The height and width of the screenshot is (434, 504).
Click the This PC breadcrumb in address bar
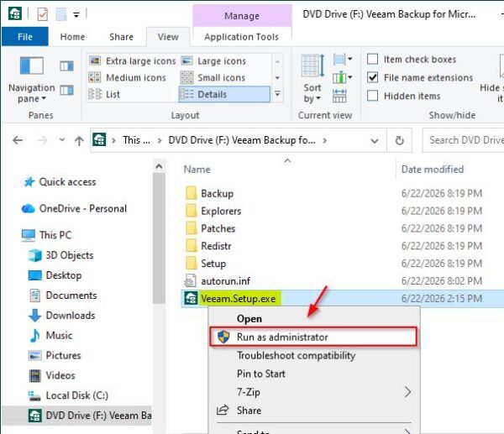pyautogui.click(x=136, y=140)
